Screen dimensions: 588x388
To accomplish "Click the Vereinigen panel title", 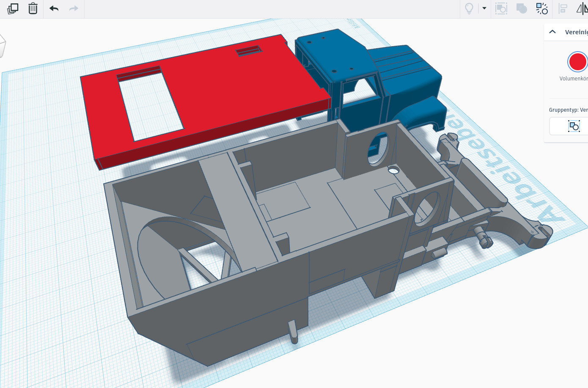I will tap(576, 32).
